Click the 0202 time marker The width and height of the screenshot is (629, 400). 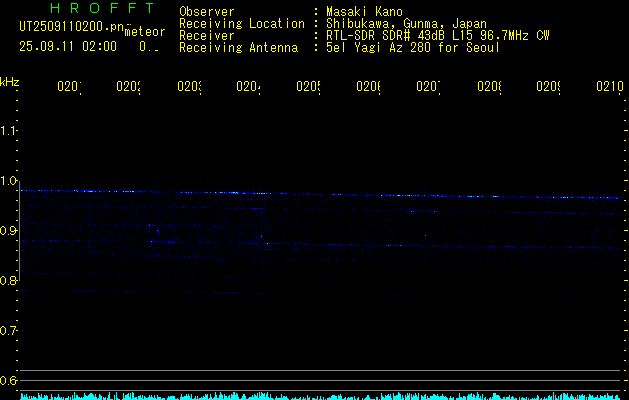click(128, 86)
